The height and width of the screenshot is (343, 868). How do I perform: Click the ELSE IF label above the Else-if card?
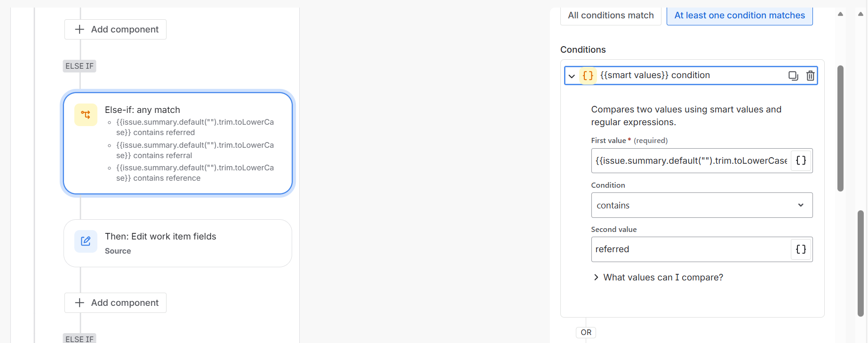pyautogui.click(x=80, y=66)
